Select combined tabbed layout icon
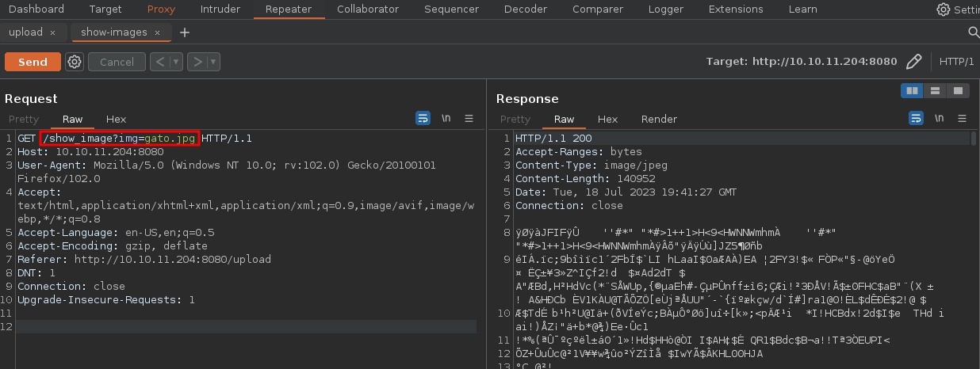This screenshot has width=980, height=369. (x=958, y=90)
